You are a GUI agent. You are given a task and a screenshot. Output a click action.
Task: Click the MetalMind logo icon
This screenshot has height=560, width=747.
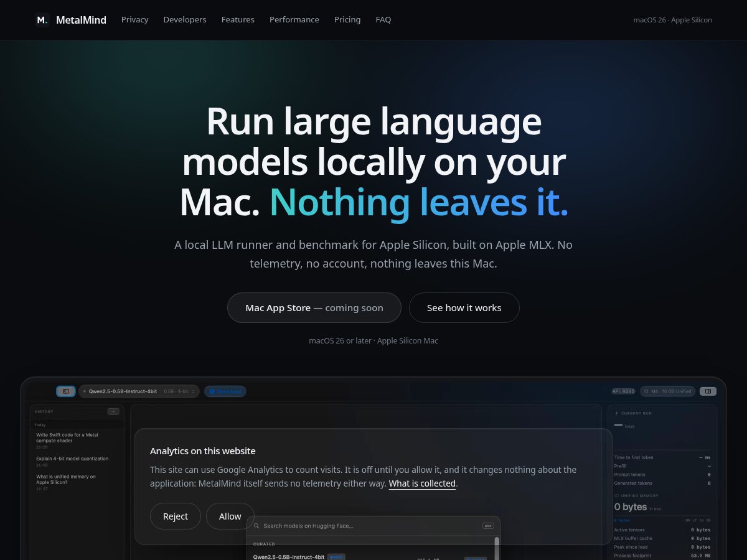42,20
